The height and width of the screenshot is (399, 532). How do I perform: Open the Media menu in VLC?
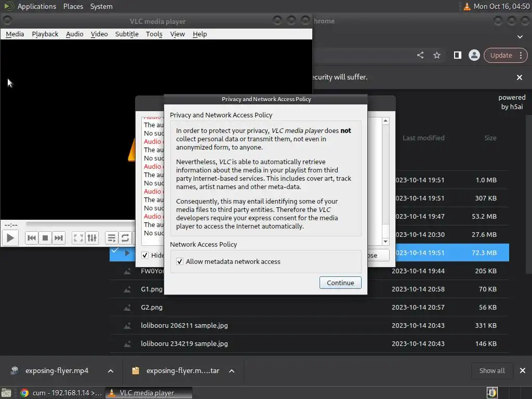(x=15, y=34)
